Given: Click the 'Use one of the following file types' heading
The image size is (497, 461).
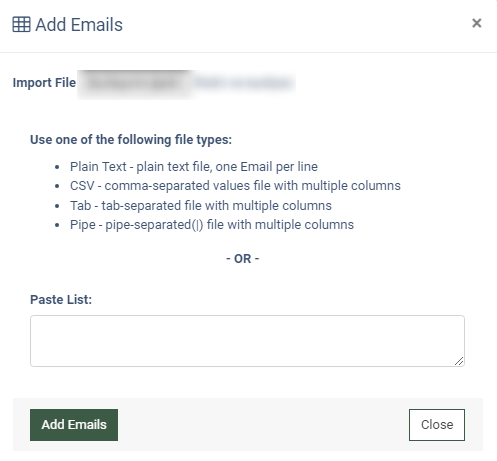Looking at the screenshot, I should click(x=131, y=139).
